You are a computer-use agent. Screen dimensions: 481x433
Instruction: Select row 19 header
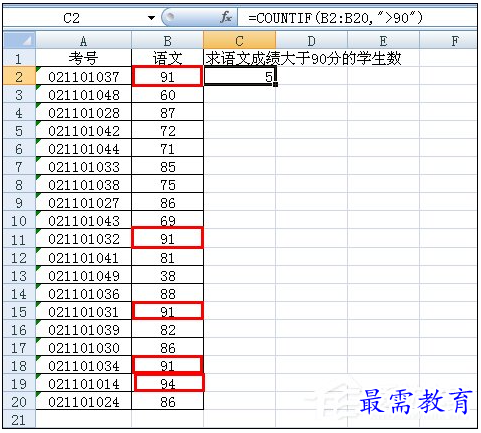click(19, 384)
